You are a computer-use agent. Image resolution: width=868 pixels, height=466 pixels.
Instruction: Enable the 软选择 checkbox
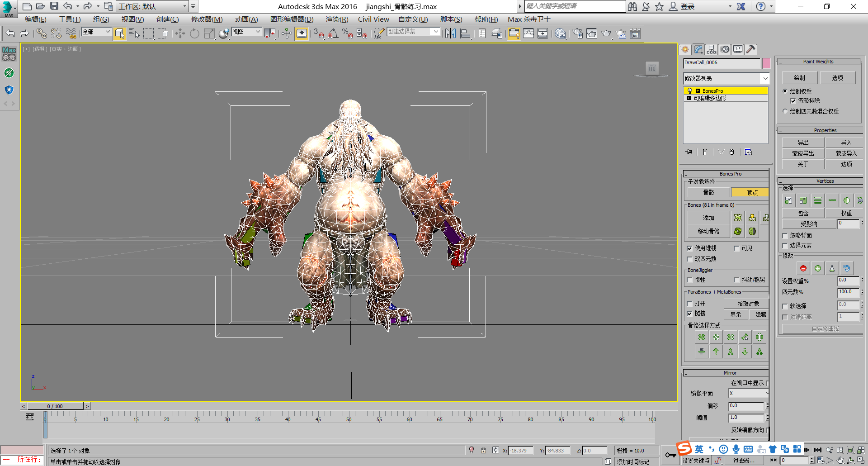point(785,306)
